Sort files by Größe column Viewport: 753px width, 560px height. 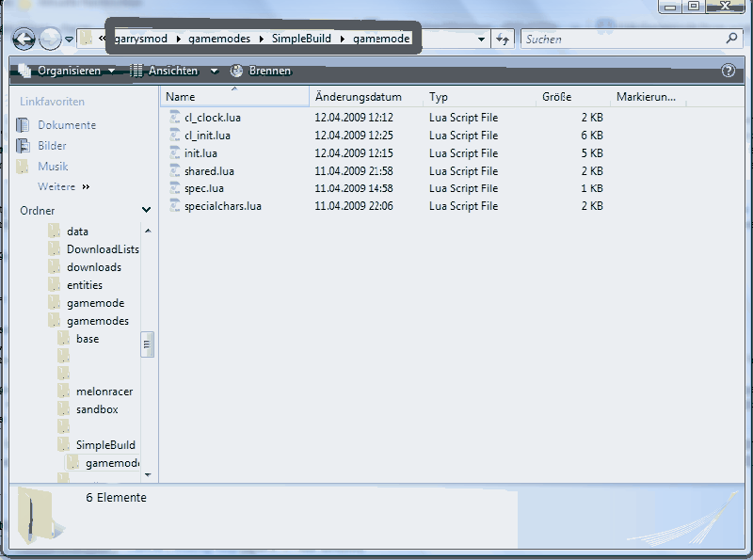point(556,97)
